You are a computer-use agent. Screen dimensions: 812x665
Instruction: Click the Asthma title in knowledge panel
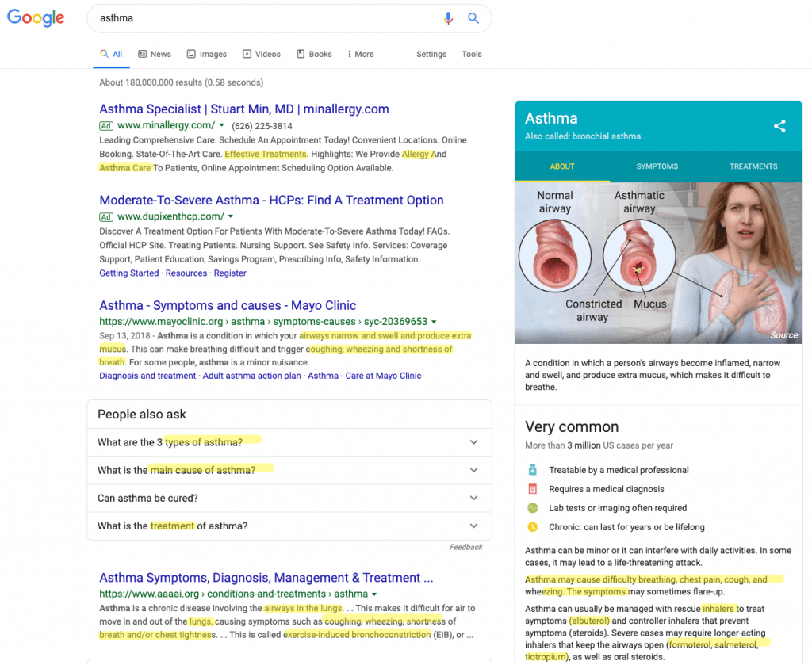(x=551, y=119)
